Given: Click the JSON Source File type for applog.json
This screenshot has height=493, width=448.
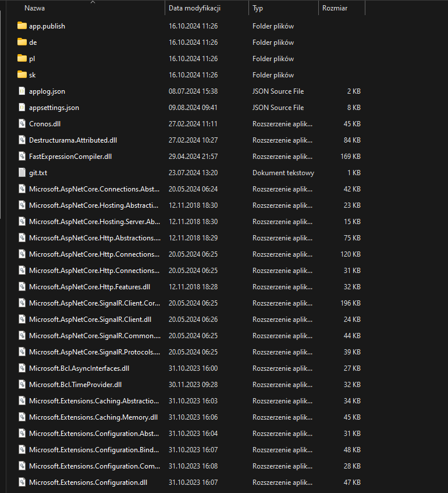Looking at the screenshot, I should (278, 91).
